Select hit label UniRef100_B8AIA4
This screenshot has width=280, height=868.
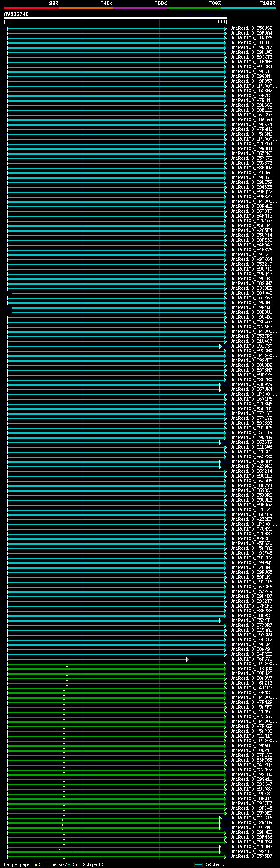(x=251, y=120)
